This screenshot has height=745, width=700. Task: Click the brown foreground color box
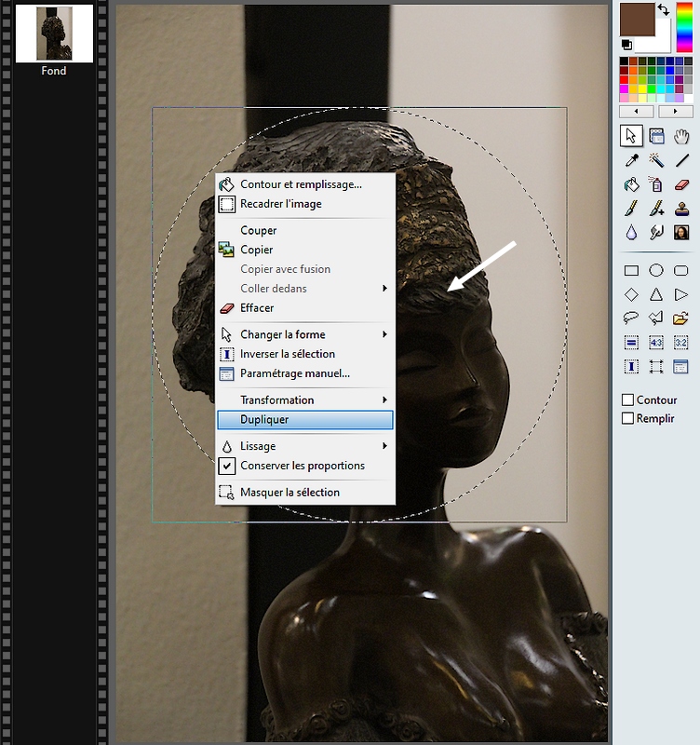(x=638, y=19)
